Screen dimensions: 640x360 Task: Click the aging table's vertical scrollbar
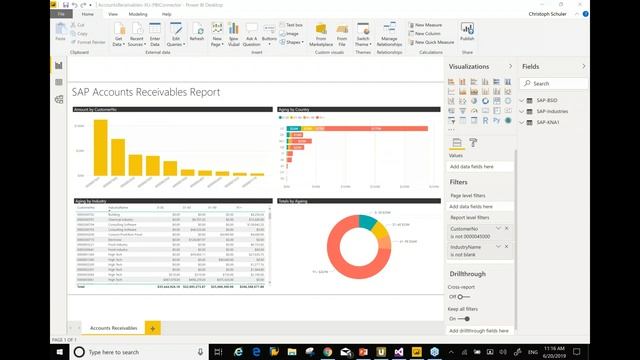click(x=270, y=246)
